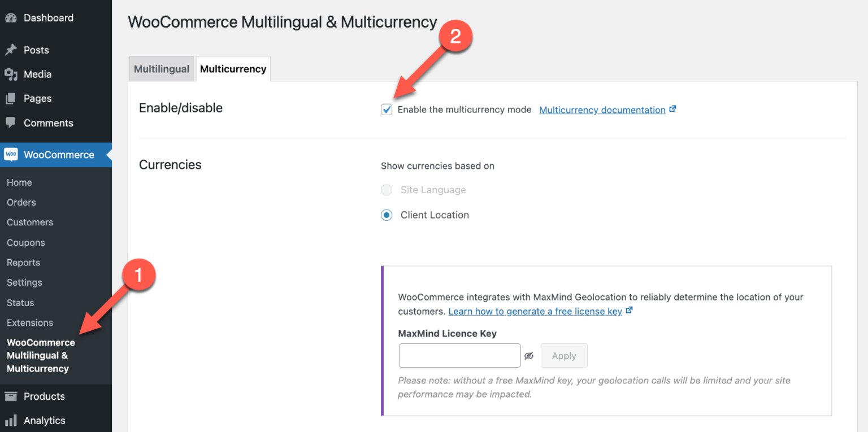The image size is (868, 432).
Task: Toggle visibility of the MaxMind licence key
Action: click(529, 355)
